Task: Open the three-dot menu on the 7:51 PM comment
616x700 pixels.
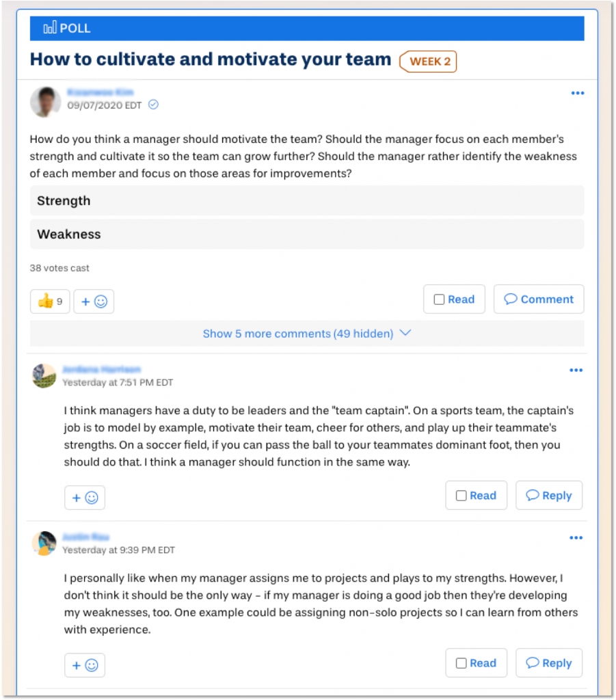Action: [x=576, y=370]
